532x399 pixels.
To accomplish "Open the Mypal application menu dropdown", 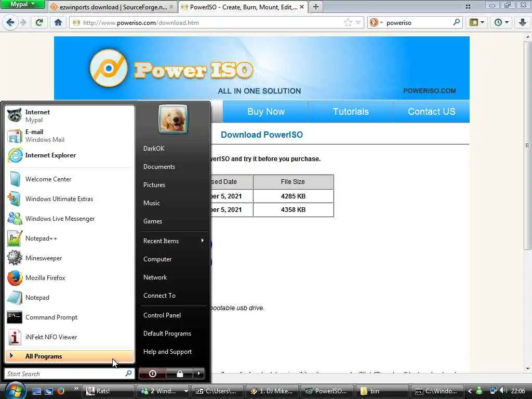I will 22,4.
